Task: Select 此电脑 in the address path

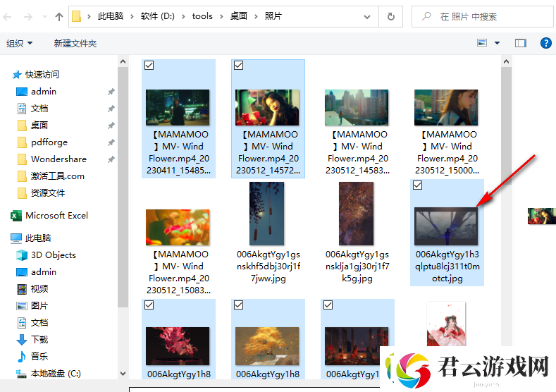Action: 111,16
